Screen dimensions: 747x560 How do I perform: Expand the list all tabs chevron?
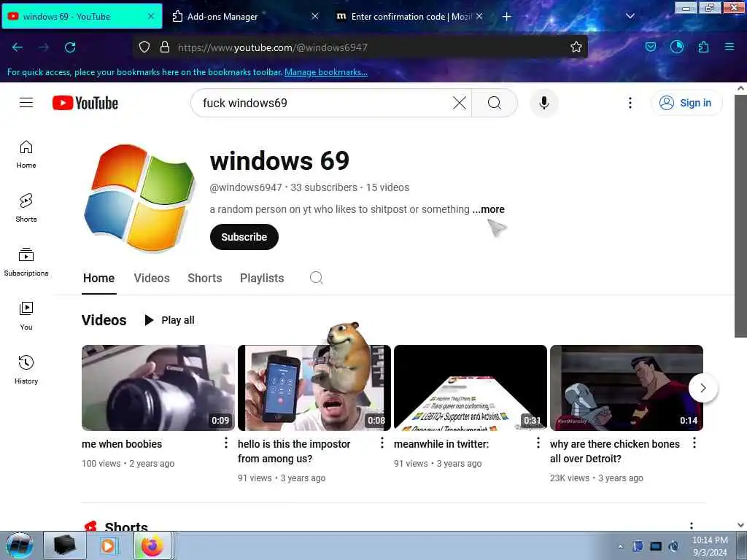coord(630,16)
